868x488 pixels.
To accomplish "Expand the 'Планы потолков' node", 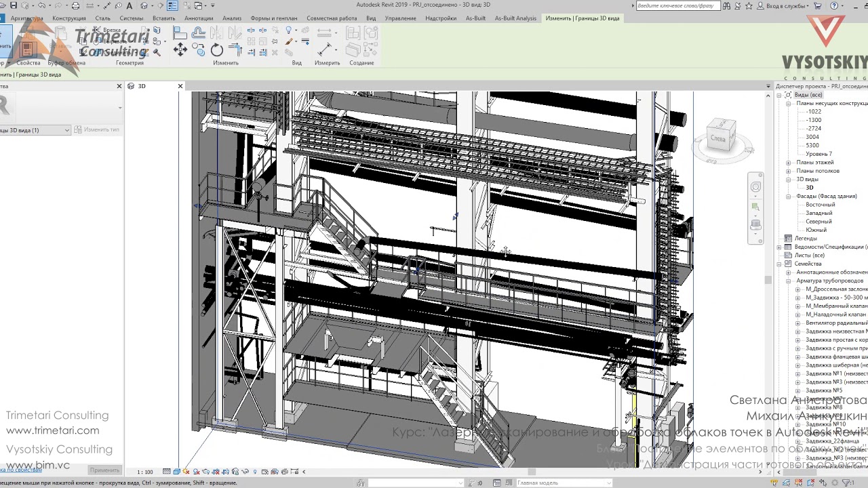I will 789,171.
